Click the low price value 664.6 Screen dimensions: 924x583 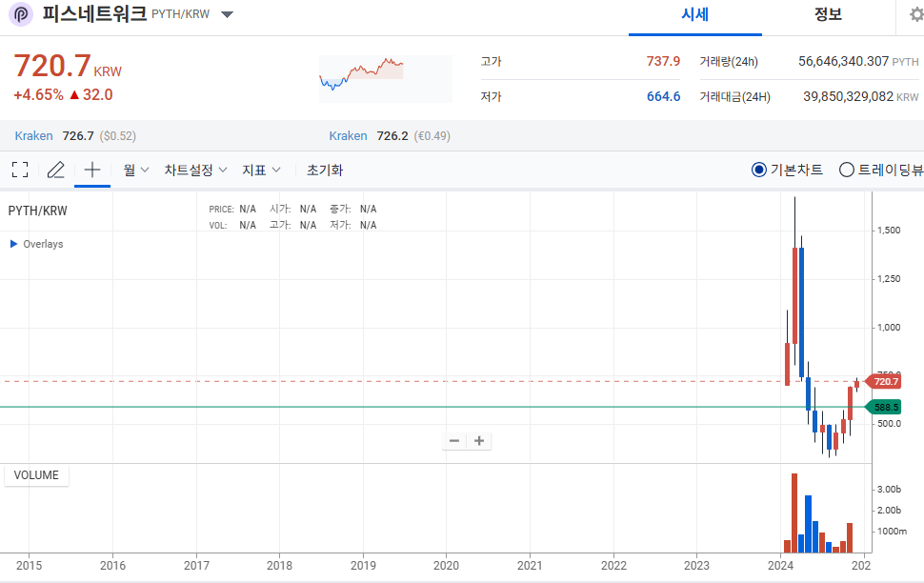tap(663, 96)
